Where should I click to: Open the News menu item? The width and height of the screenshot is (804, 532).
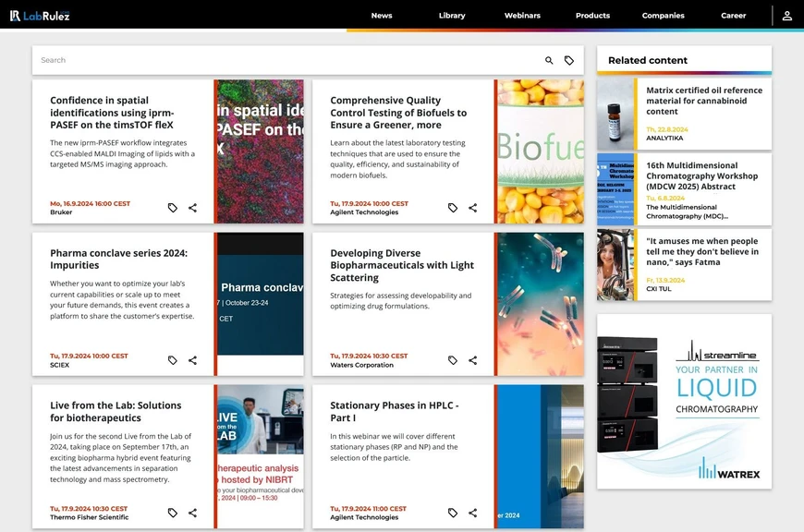pos(382,16)
